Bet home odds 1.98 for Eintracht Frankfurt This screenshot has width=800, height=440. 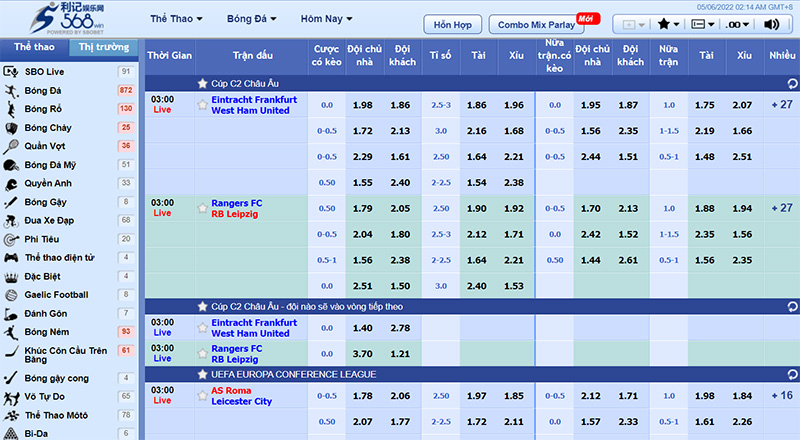point(363,105)
